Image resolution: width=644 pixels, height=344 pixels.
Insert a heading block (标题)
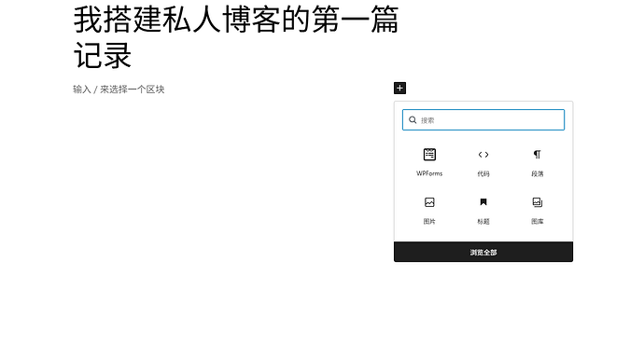483,211
